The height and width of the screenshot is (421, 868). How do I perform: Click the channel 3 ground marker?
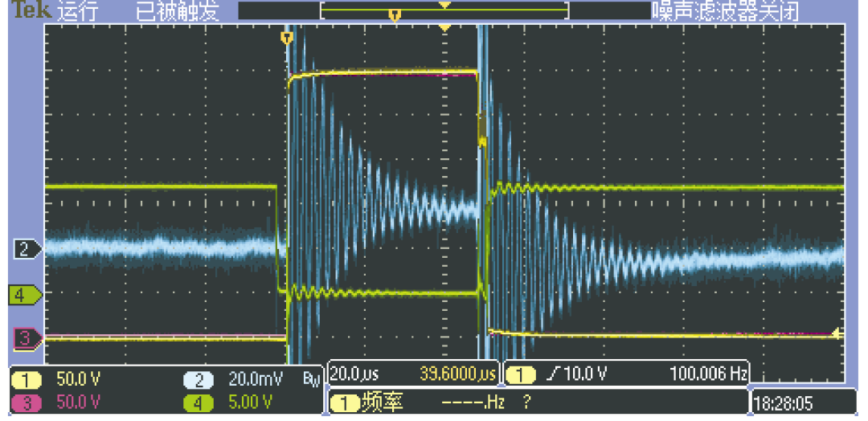click(24, 337)
